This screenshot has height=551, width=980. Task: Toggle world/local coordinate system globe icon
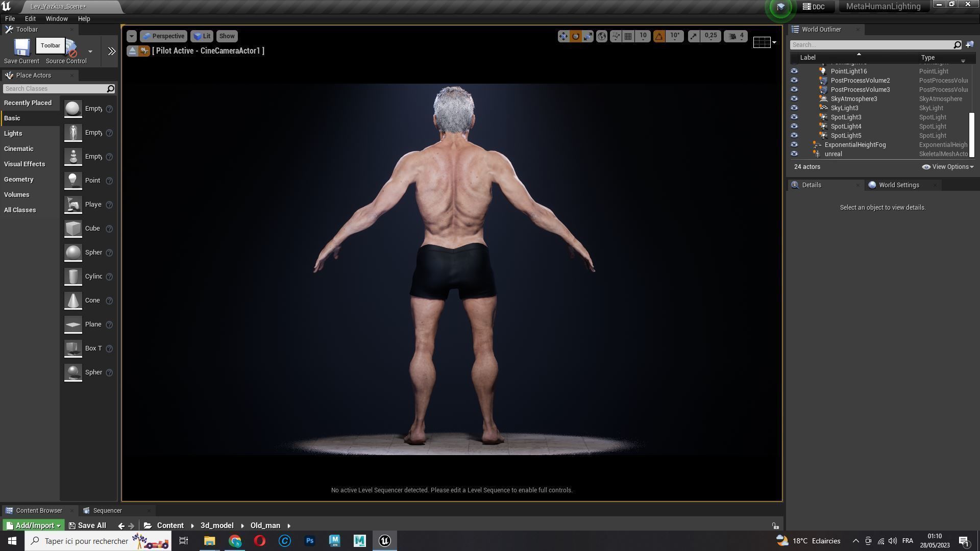pyautogui.click(x=602, y=36)
